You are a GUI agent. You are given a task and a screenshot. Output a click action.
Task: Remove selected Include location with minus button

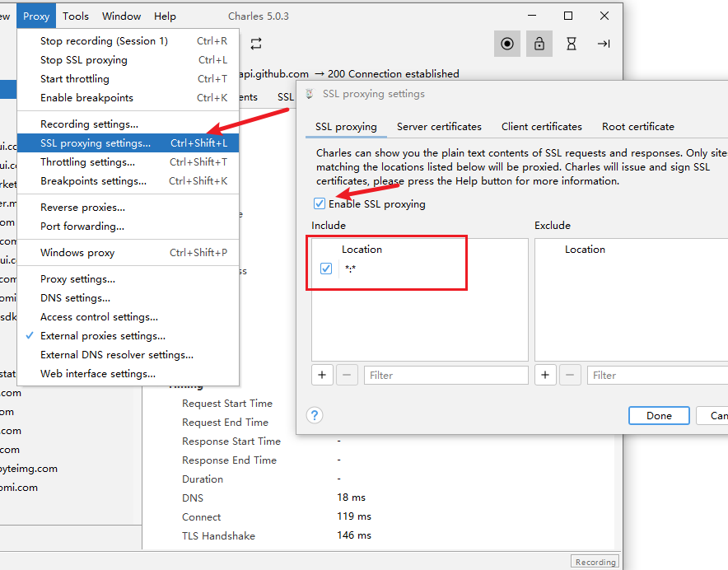[x=347, y=375]
